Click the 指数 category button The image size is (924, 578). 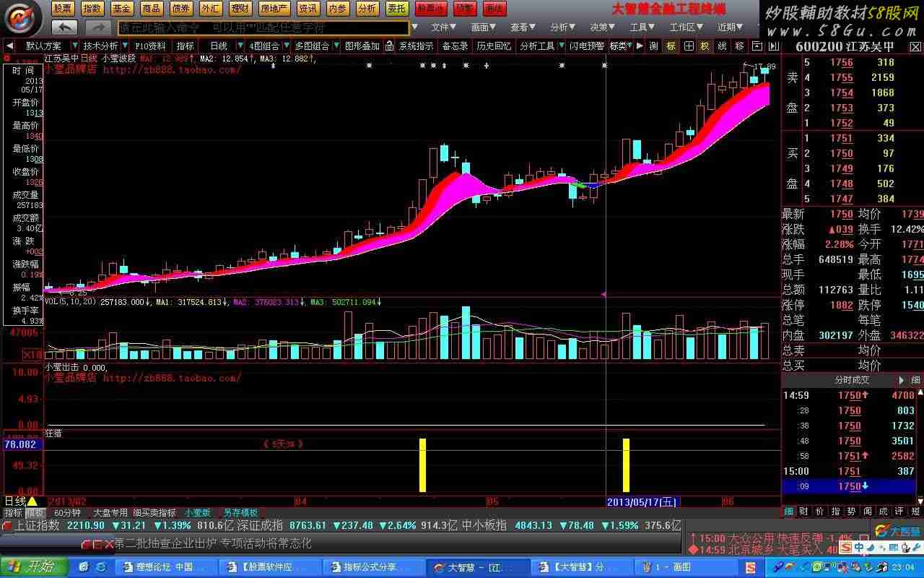(x=92, y=9)
